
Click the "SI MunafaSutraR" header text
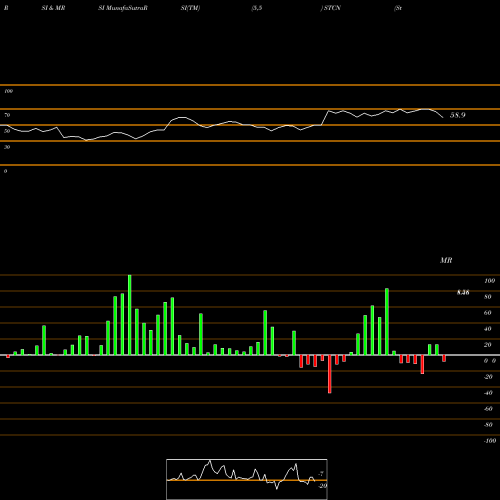click(123, 8)
